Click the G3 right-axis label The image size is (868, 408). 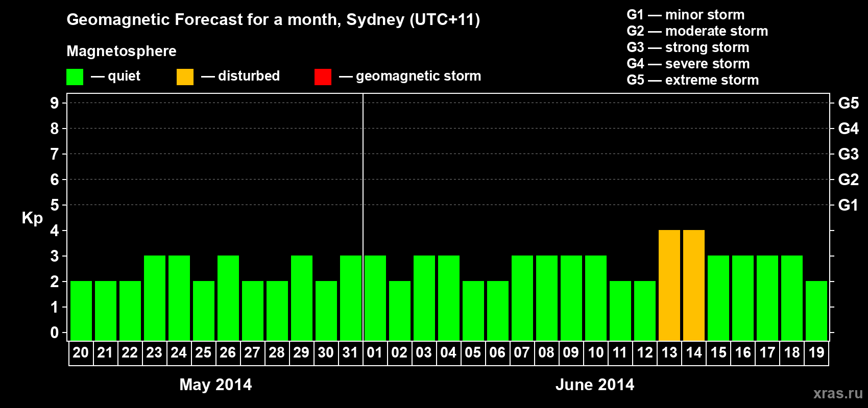(x=849, y=154)
